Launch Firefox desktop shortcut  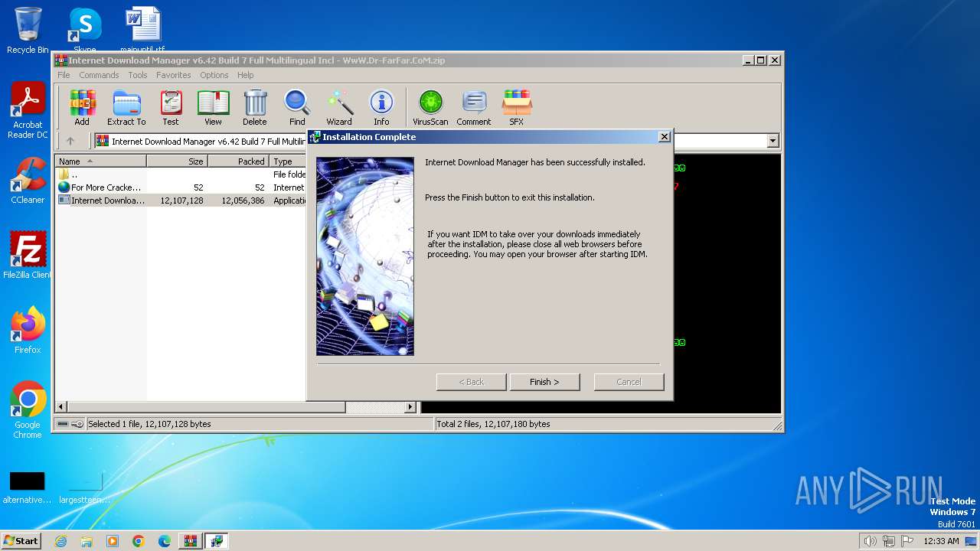[28, 331]
